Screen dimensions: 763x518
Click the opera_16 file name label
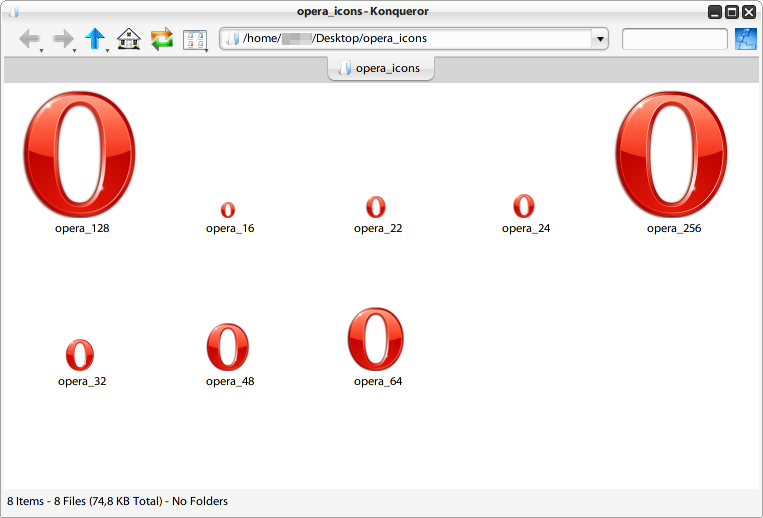230,229
